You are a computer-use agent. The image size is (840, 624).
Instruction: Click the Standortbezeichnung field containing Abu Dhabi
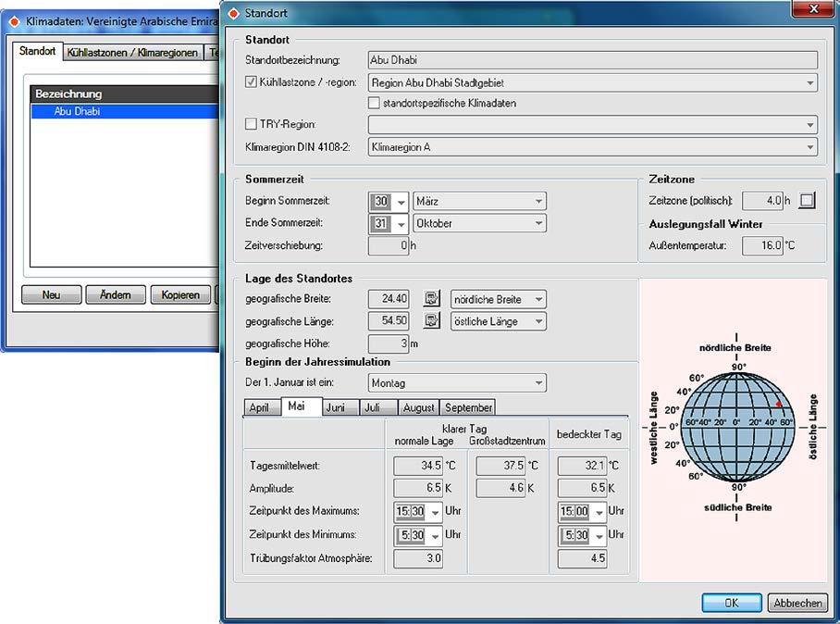pos(592,60)
